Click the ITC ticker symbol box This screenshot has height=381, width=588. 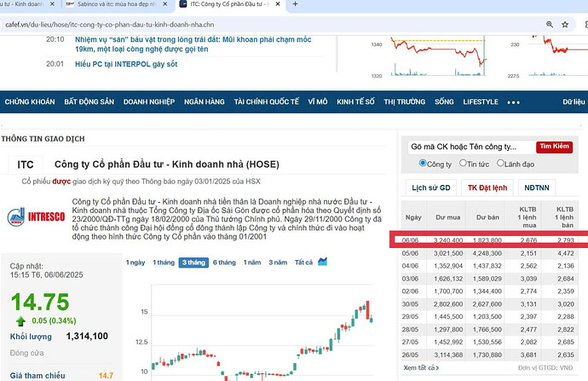coord(26,165)
